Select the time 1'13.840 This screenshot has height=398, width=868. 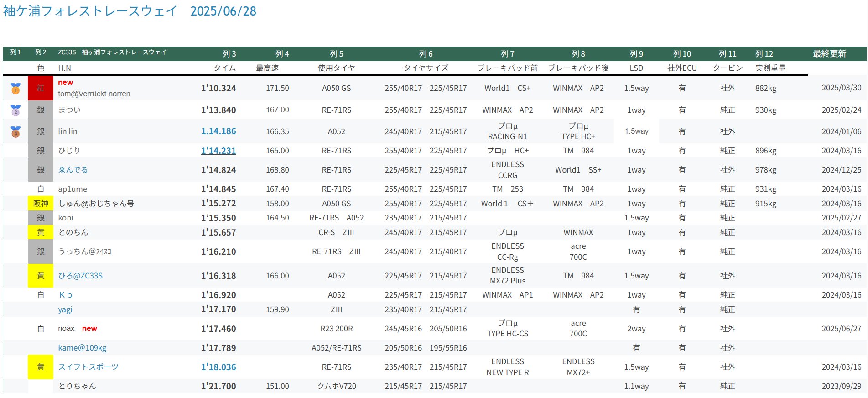pos(218,110)
